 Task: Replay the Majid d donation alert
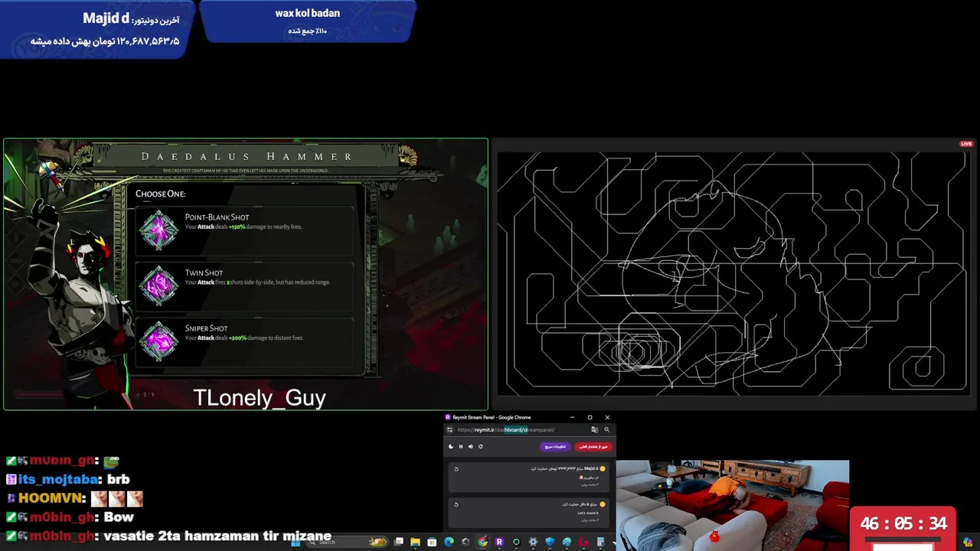pyautogui.click(x=456, y=469)
